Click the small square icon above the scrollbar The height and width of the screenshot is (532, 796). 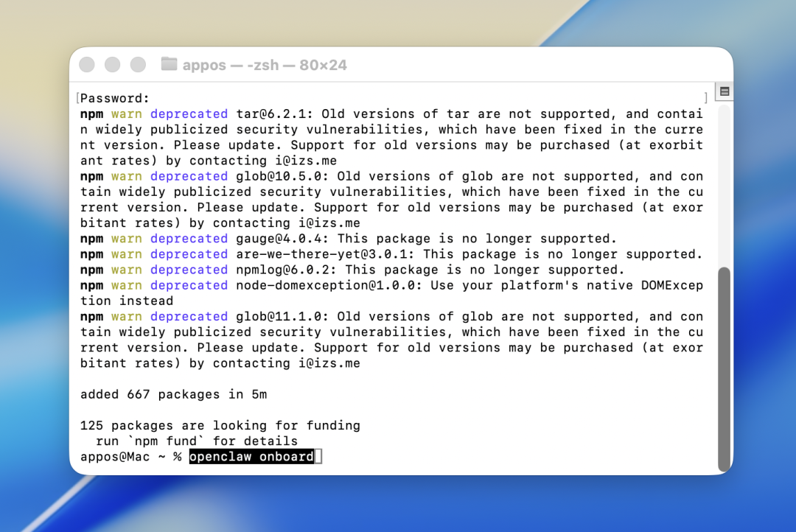[724, 91]
